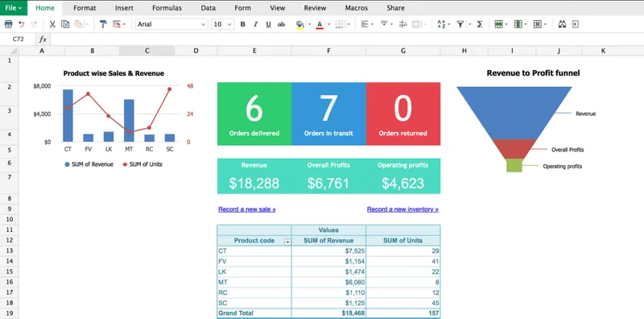Click the MT revenue cell $6,080
This screenshot has height=319, width=644.
tap(328, 282)
